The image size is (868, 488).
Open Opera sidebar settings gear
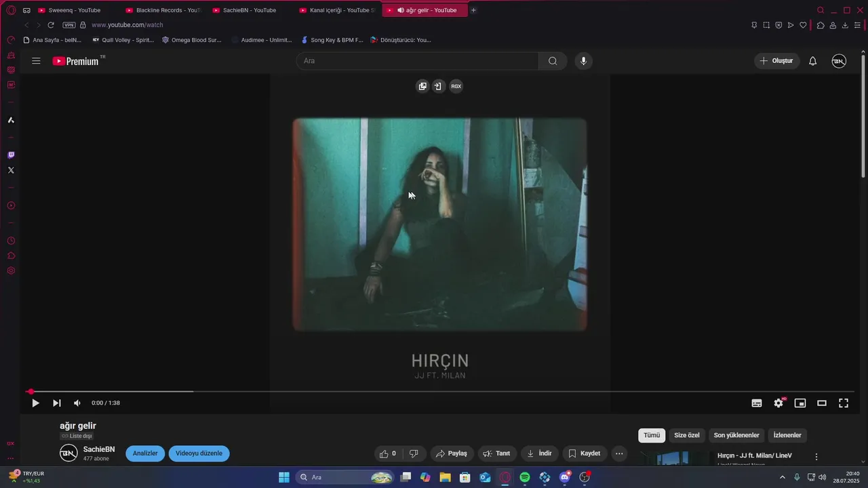point(11,270)
